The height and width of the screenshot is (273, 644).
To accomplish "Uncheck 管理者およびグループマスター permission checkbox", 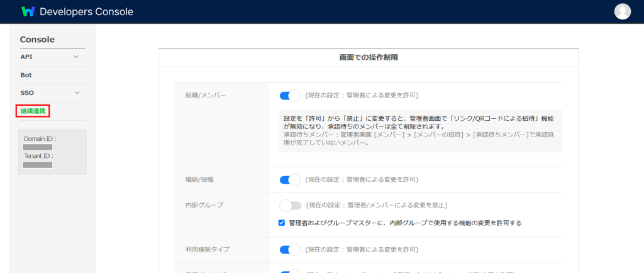I will (282, 223).
